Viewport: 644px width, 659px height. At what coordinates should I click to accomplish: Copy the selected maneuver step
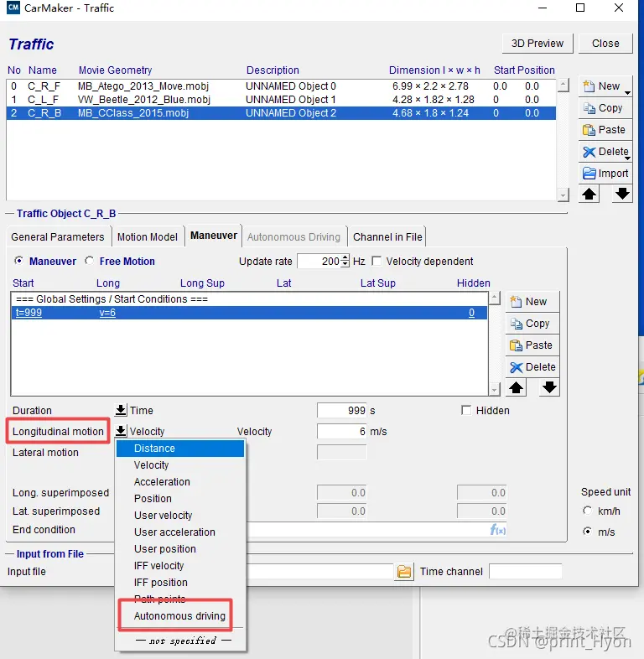pyautogui.click(x=532, y=324)
